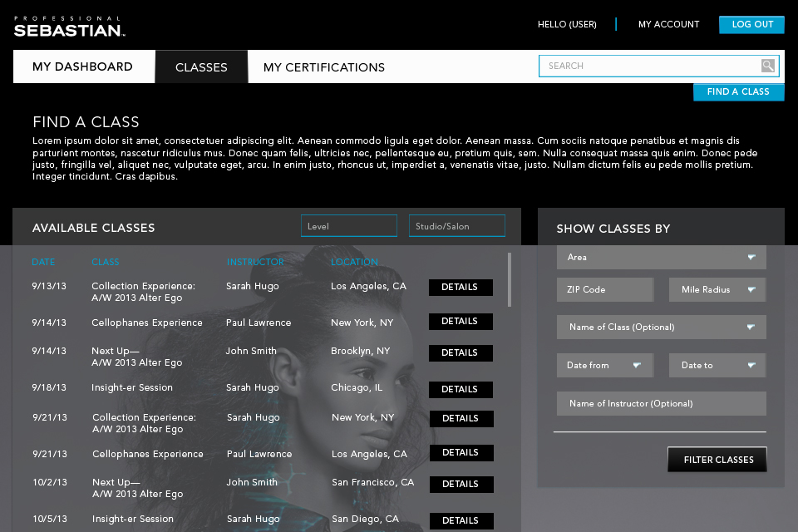Open My Certifications tab

point(323,67)
